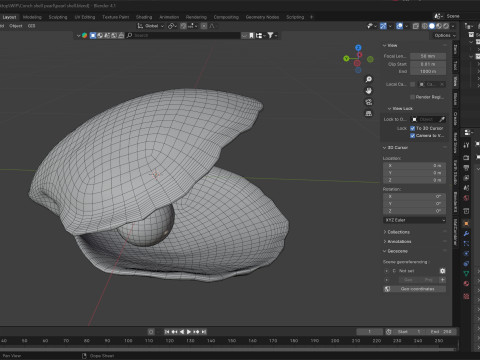Open the orange Object properties tab

466,224
